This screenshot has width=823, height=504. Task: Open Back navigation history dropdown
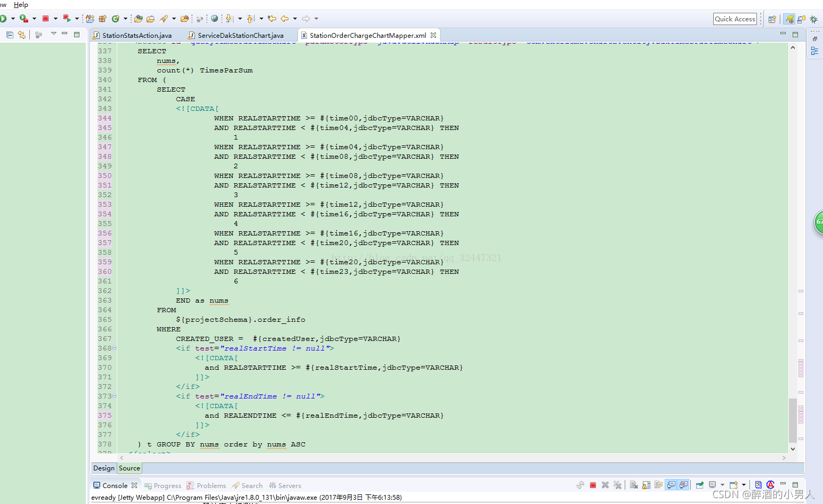click(x=295, y=19)
